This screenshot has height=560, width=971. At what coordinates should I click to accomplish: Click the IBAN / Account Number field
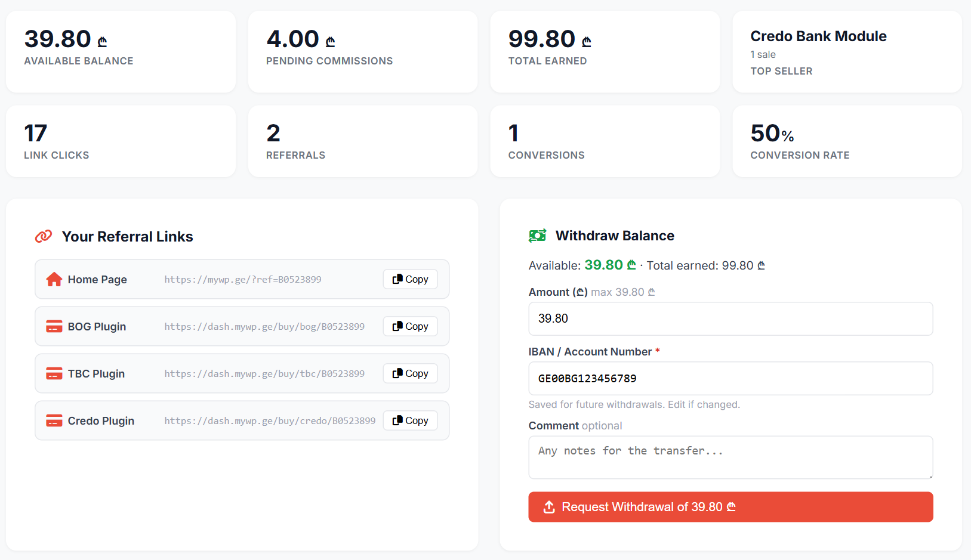click(x=730, y=378)
